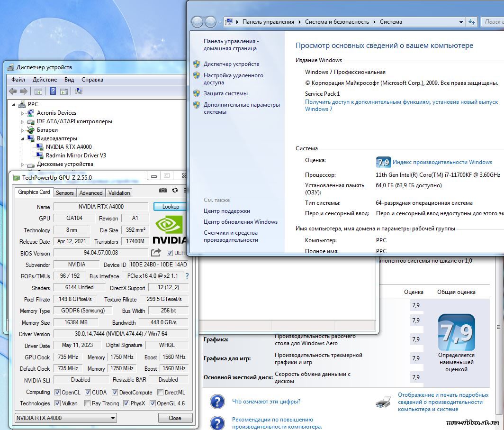The height and width of the screenshot is (430, 504).
Task: Enable the Ray Tracing checkbox
Action: coord(87,403)
